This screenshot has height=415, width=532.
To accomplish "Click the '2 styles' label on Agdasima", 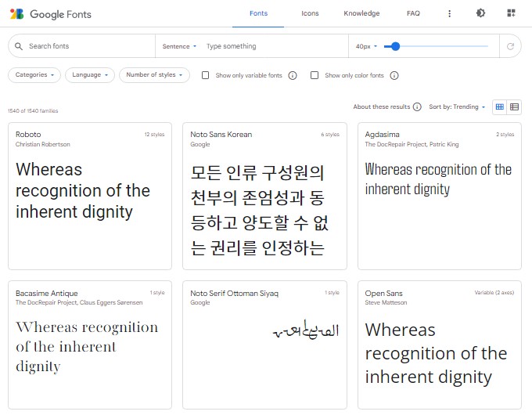I will point(505,135).
